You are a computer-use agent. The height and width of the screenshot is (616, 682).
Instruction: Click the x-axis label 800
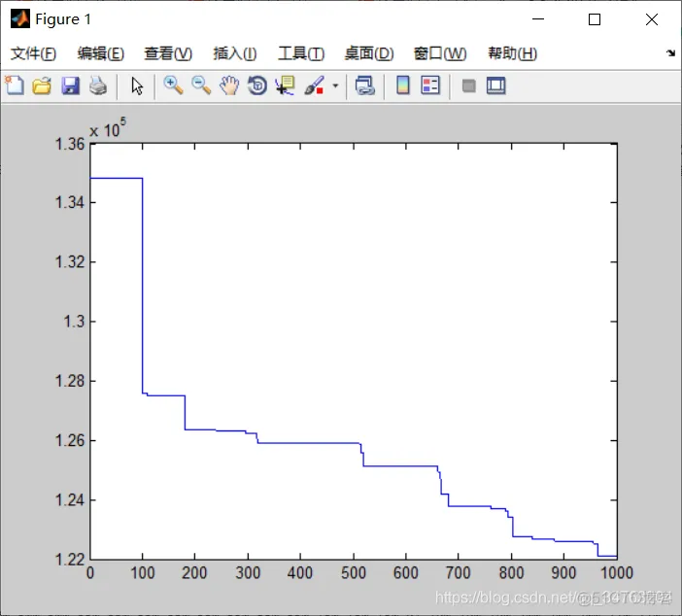coord(511,573)
